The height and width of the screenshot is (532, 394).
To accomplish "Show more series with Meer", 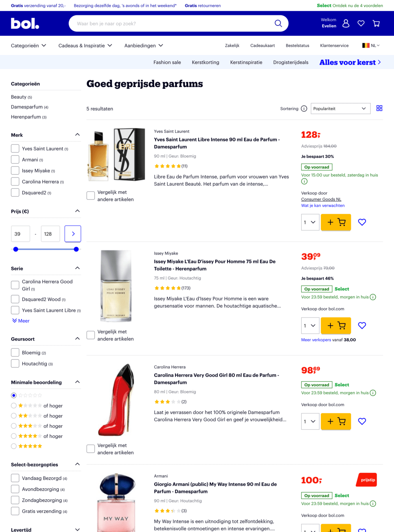I will click(x=21, y=321).
